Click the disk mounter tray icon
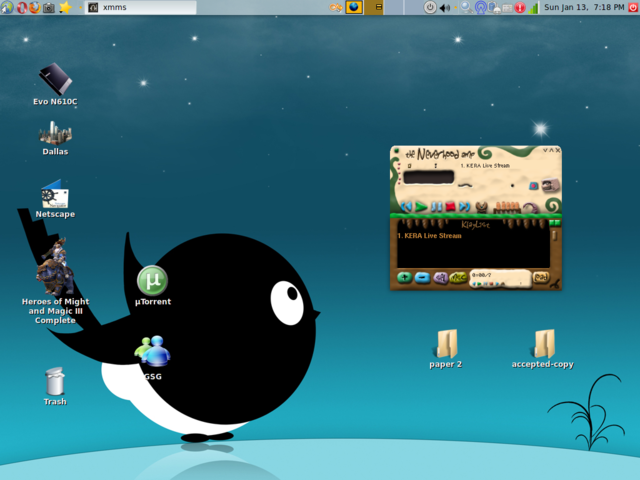Viewport: 640px width, 480px height. [x=493, y=7]
